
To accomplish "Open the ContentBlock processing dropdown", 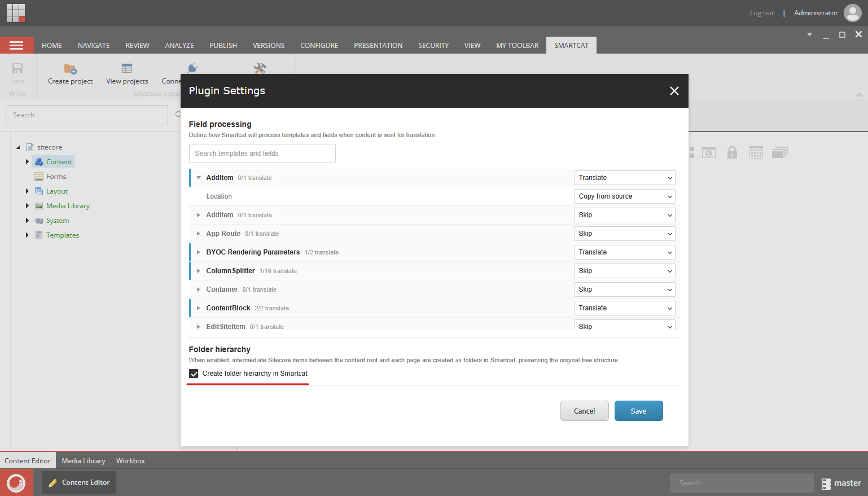I will (624, 308).
